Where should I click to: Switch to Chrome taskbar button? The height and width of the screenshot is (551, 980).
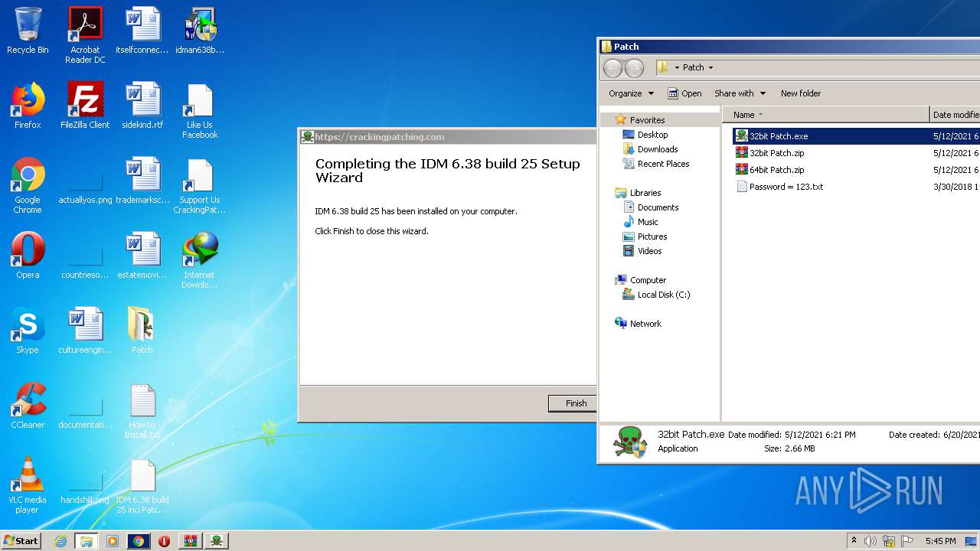pos(139,541)
